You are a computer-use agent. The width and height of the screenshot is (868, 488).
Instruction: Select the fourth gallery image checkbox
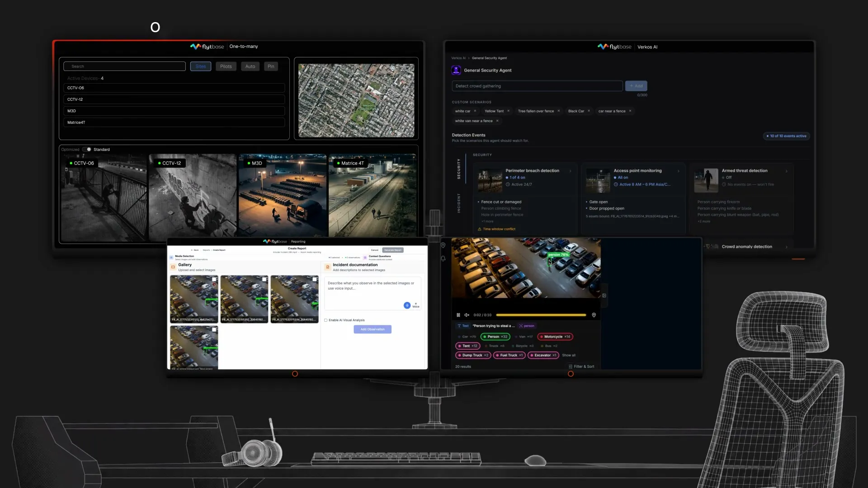coord(214,330)
